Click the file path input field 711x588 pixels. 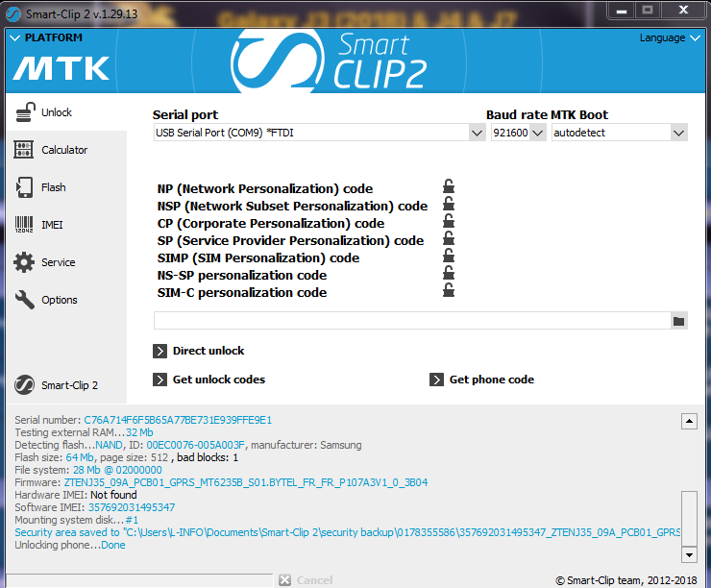[x=412, y=321]
